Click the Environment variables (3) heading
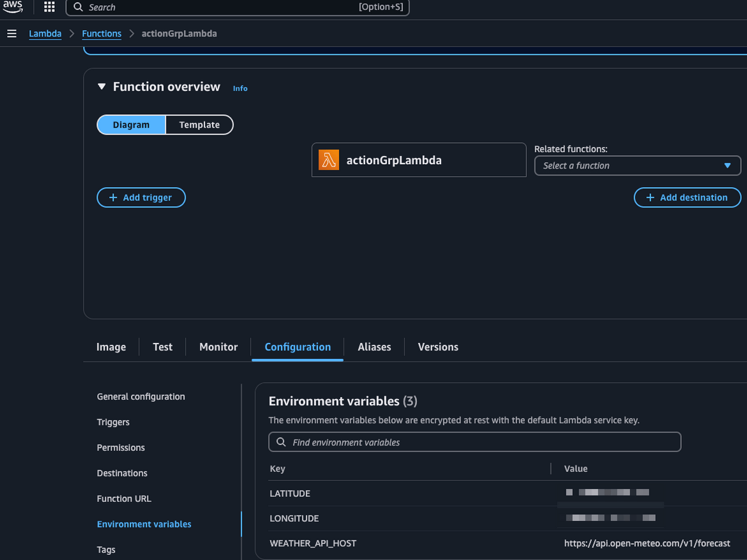Viewport: 747px width, 560px height. [343, 401]
